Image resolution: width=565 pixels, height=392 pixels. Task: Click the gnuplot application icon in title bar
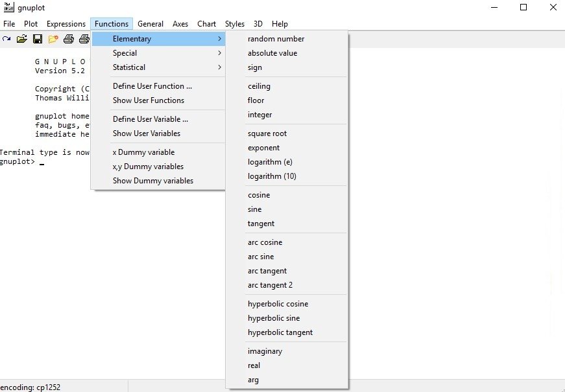(8, 7)
